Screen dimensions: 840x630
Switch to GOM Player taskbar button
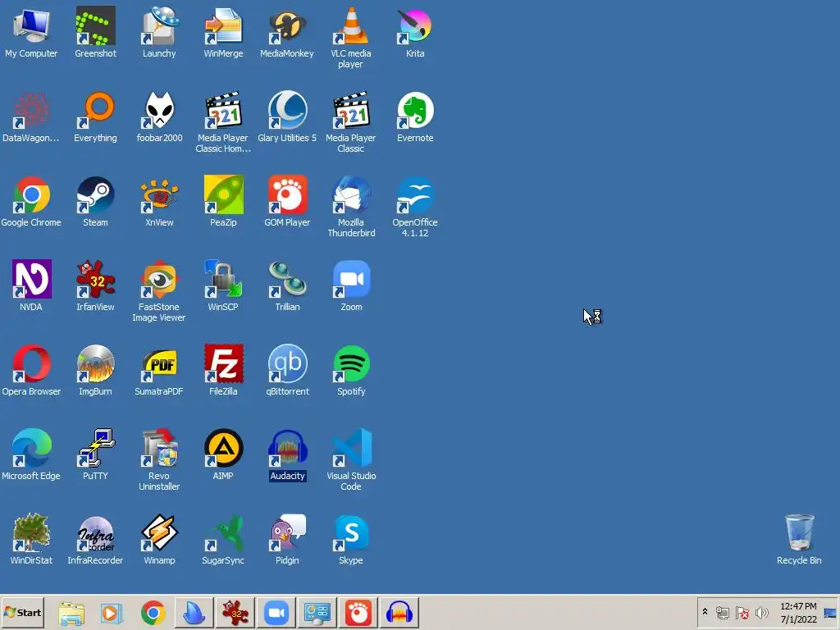pos(358,613)
